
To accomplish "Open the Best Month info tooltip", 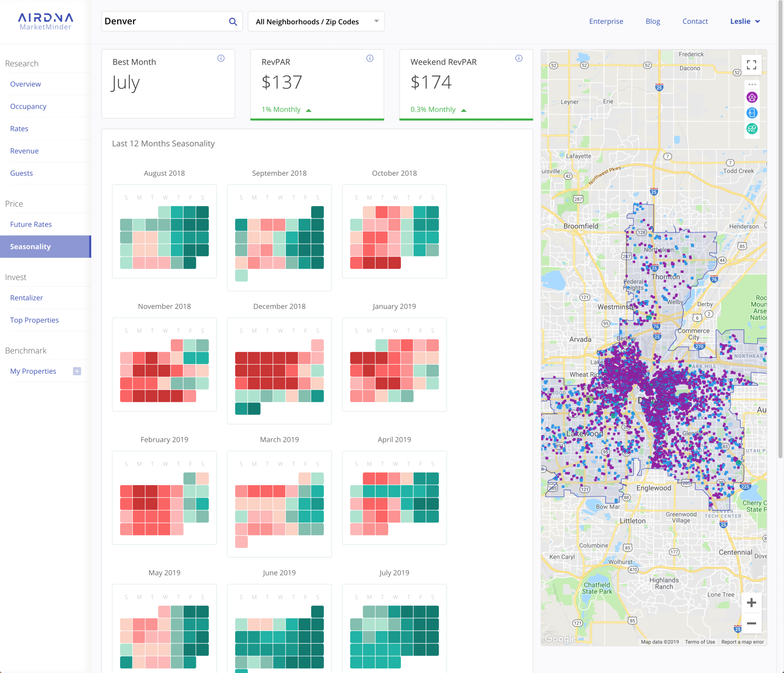I will coord(220,58).
